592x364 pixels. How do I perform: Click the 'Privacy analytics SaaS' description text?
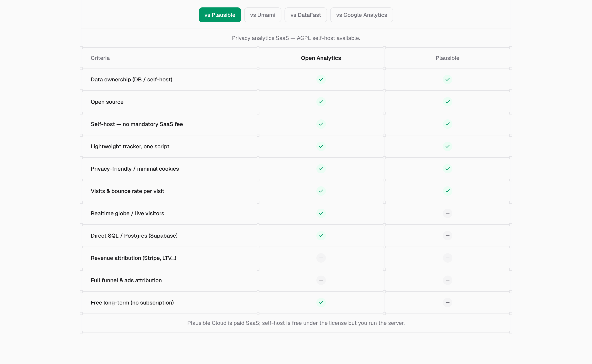click(x=296, y=38)
